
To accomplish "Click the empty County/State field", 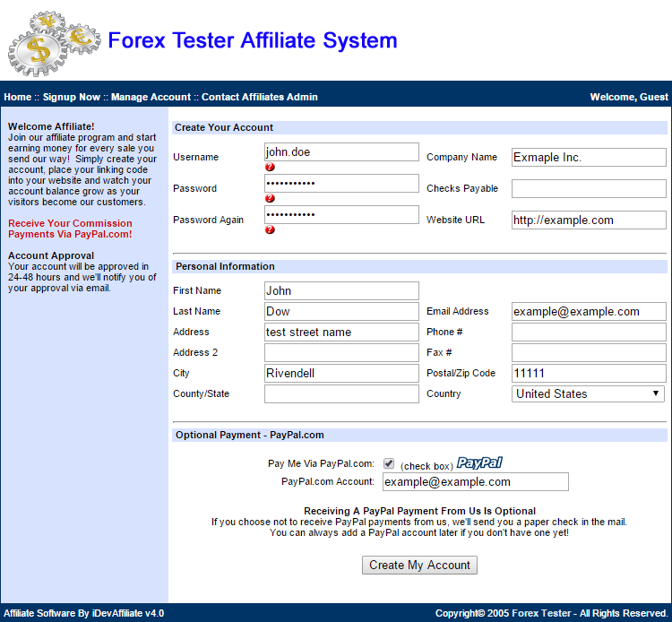I will (x=341, y=393).
